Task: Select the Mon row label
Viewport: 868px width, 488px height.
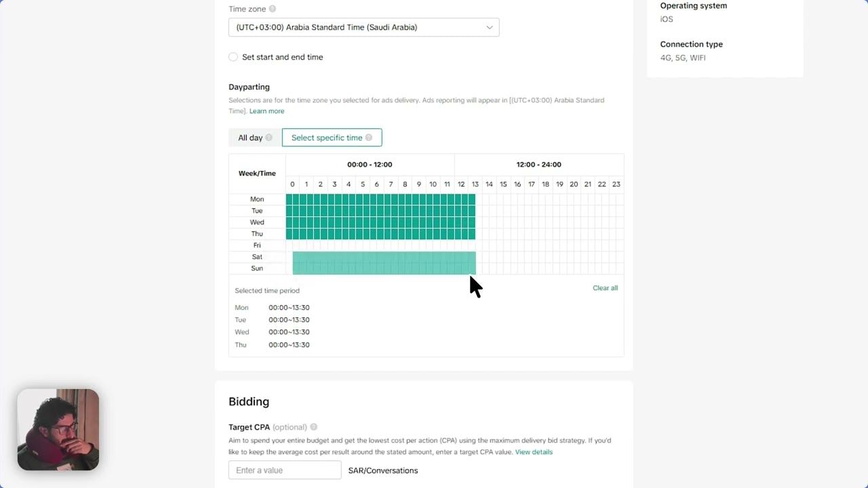Action: coord(257,199)
